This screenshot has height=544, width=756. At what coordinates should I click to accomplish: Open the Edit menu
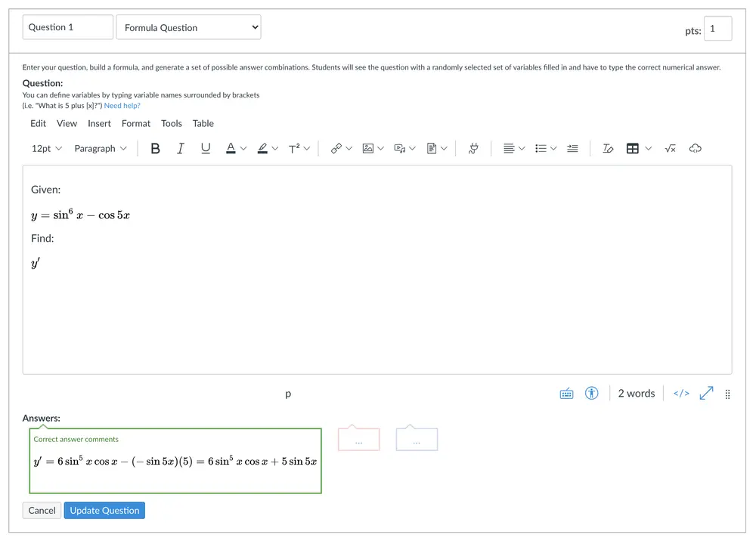[x=38, y=123]
